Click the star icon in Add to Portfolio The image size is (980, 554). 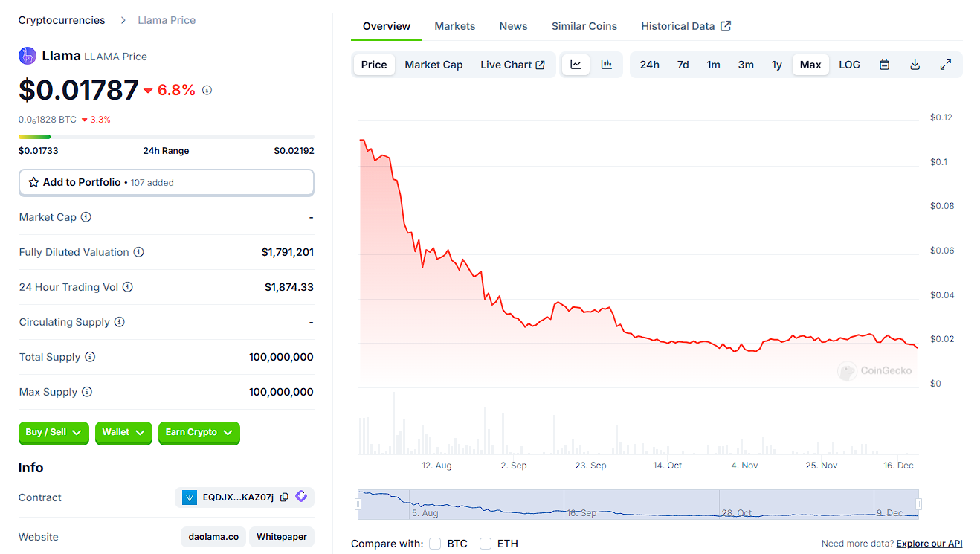point(33,182)
